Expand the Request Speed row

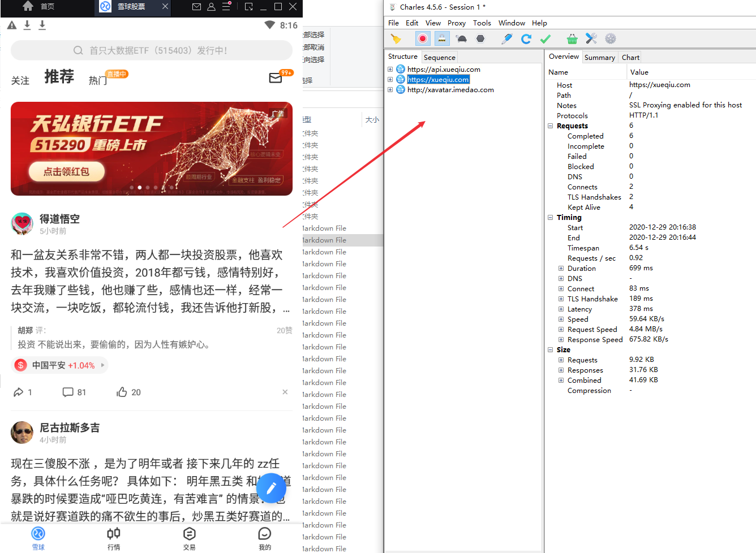[x=561, y=329]
